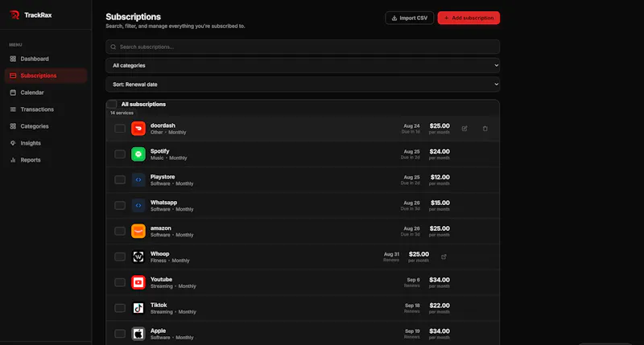The image size is (644, 345).
Task: Check the Playstore row checkbox
Action: [x=120, y=179]
